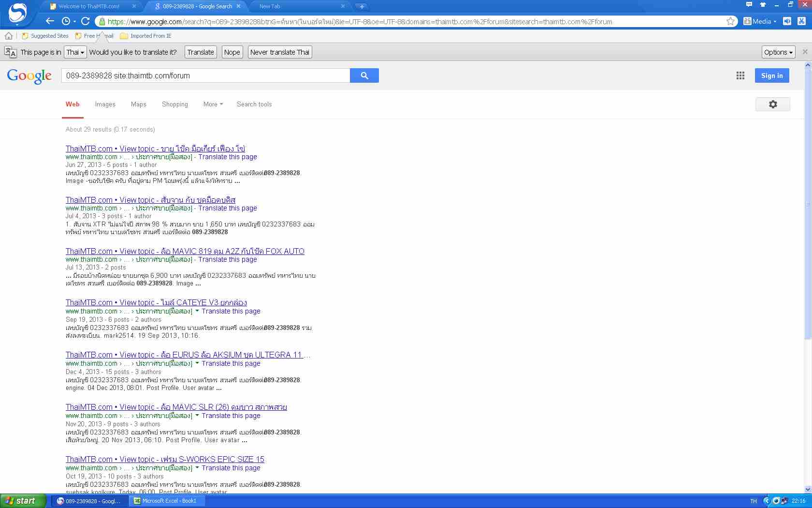Close the New Tab tab
812x508 pixels.
coord(343,6)
